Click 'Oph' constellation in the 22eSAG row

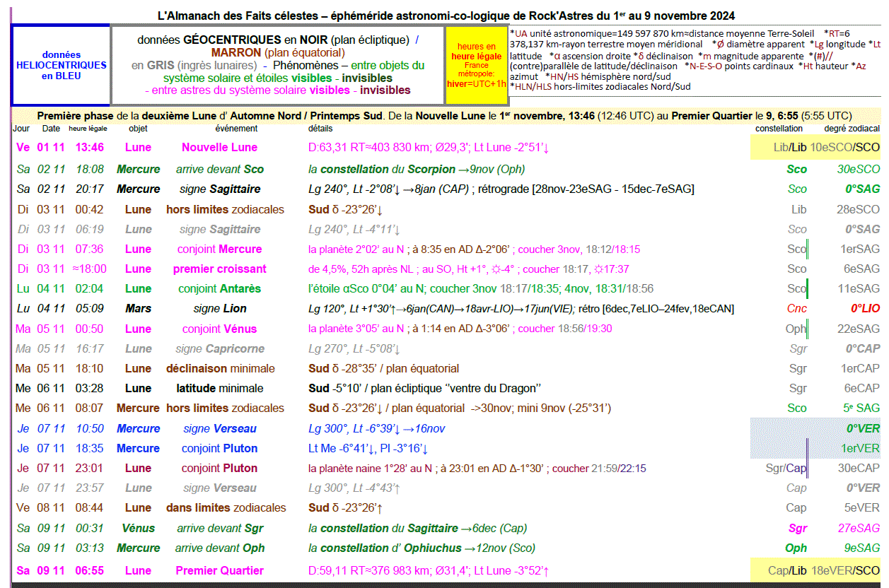pyautogui.click(x=796, y=329)
